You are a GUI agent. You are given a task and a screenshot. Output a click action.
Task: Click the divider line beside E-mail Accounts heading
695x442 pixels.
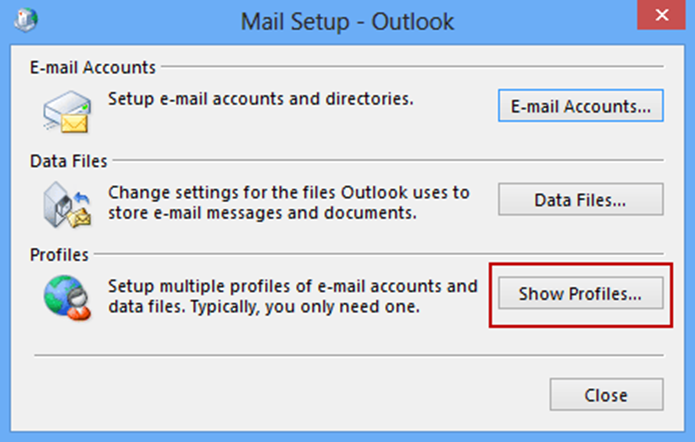click(412, 66)
